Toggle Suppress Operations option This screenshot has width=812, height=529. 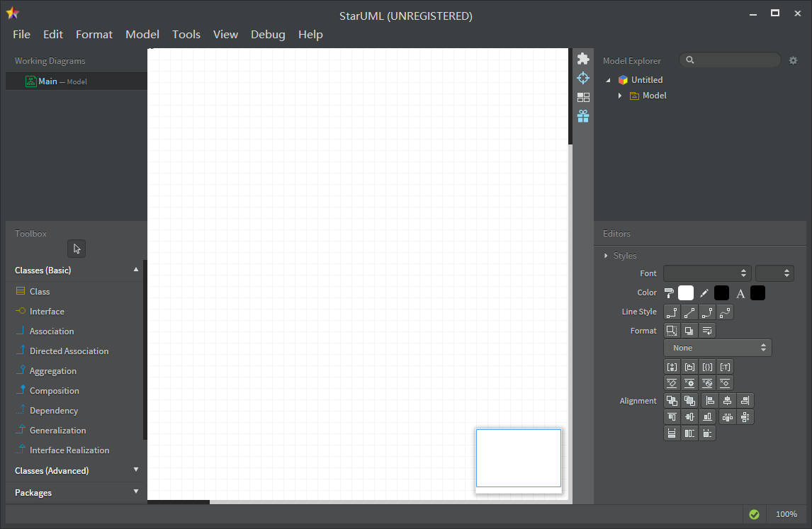pyautogui.click(x=689, y=383)
